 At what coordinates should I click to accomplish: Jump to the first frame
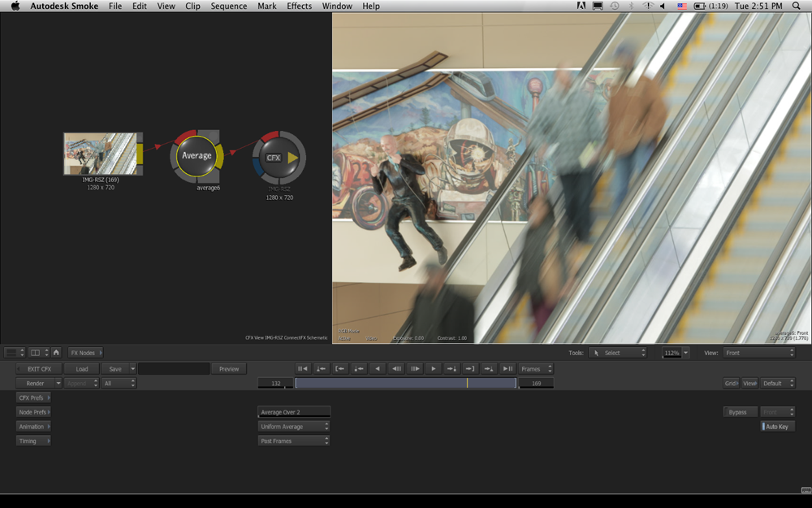pyautogui.click(x=302, y=369)
